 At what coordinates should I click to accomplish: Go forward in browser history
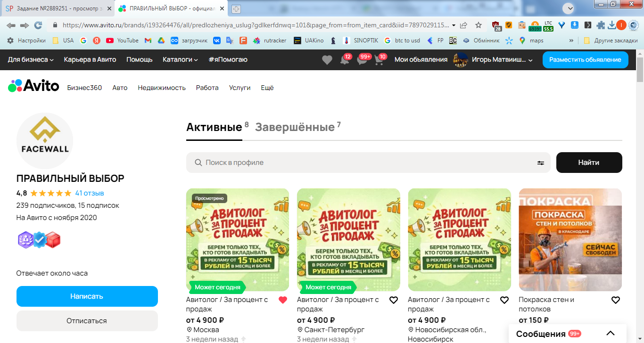tap(25, 25)
